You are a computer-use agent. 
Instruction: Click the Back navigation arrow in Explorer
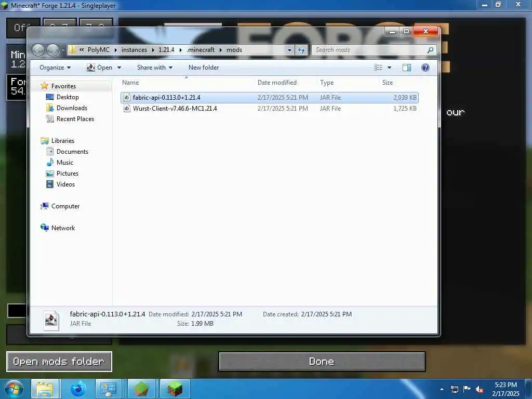point(38,50)
